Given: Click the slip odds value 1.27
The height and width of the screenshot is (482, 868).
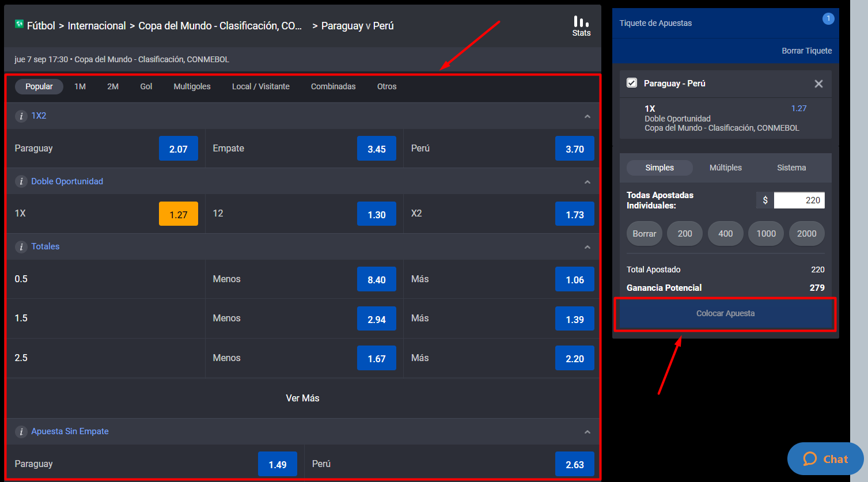Looking at the screenshot, I should (x=799, y=108).
